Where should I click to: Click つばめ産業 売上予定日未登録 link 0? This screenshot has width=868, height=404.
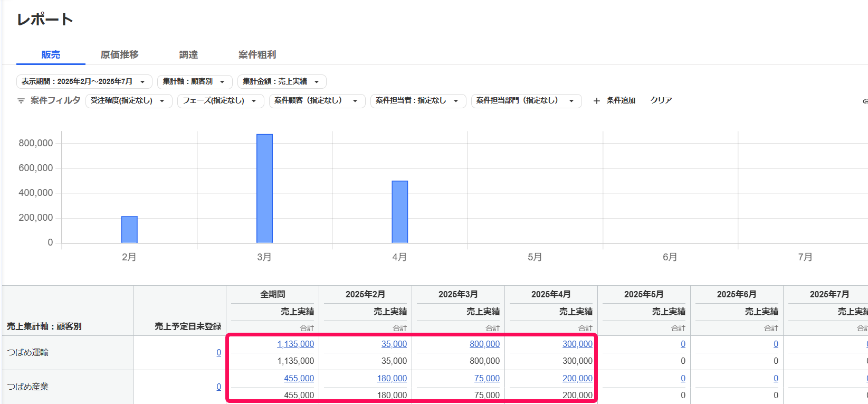[x=219, y=387]
